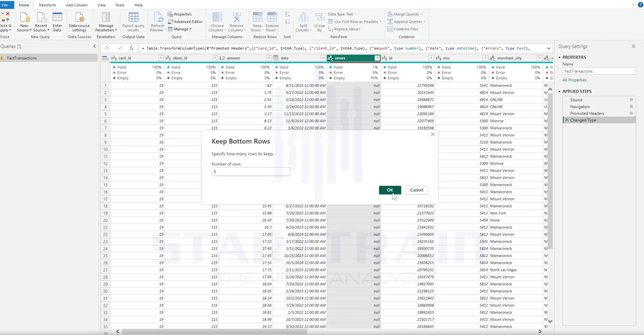Click the Number of rows field

[251, 172]
